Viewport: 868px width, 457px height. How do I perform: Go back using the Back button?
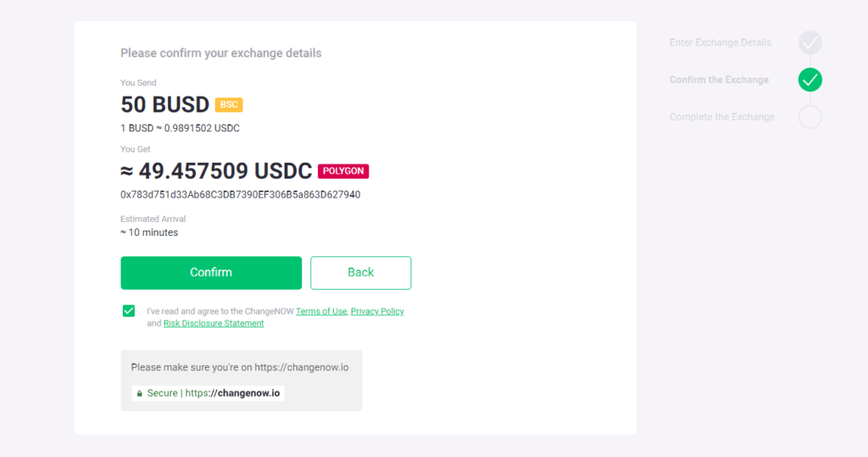pyautogui.click(x=360, y=273)
